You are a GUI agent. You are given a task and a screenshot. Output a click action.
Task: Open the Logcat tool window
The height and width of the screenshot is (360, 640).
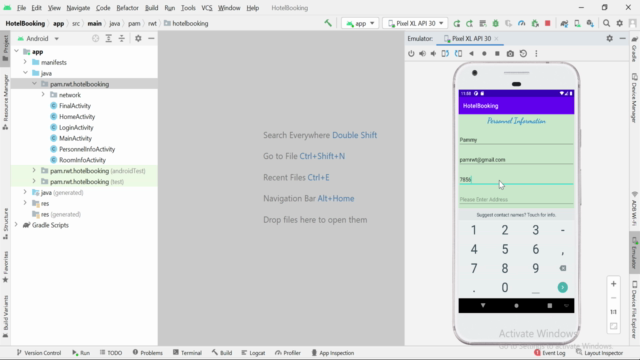tap(253, 353)
